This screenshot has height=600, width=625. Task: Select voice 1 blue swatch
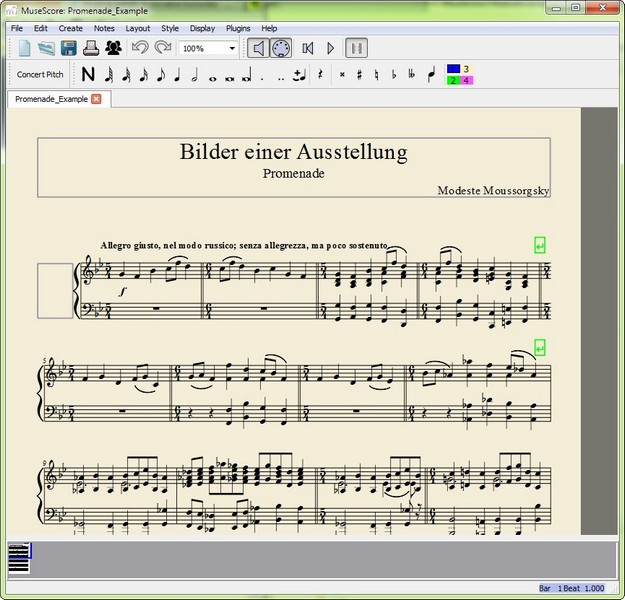coord(453,69)
